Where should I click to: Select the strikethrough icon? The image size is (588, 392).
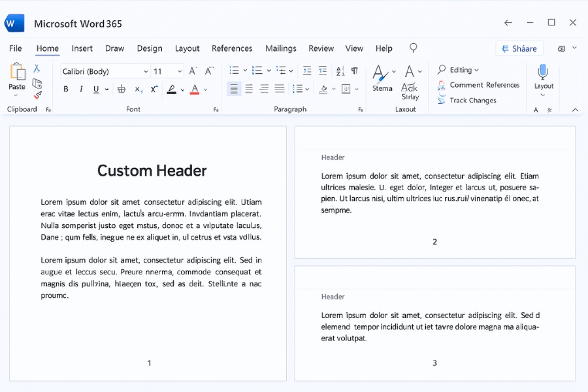pos(122,89)
